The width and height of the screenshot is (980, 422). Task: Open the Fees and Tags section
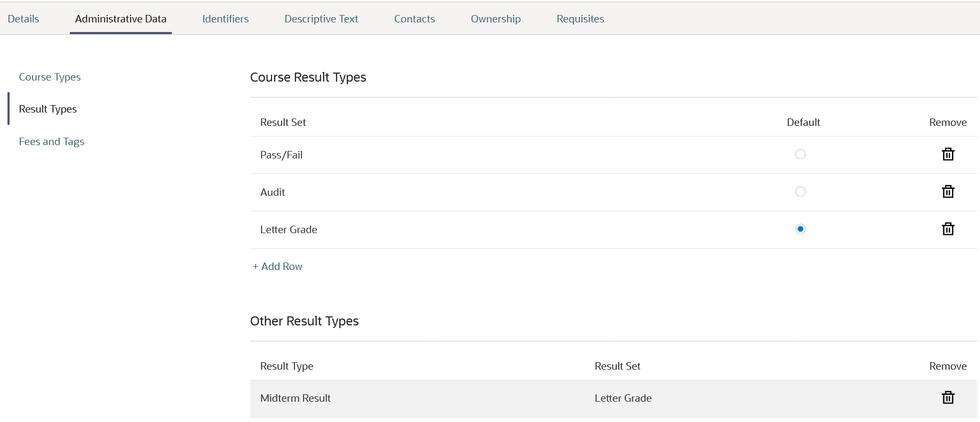[x=51, y=141]
